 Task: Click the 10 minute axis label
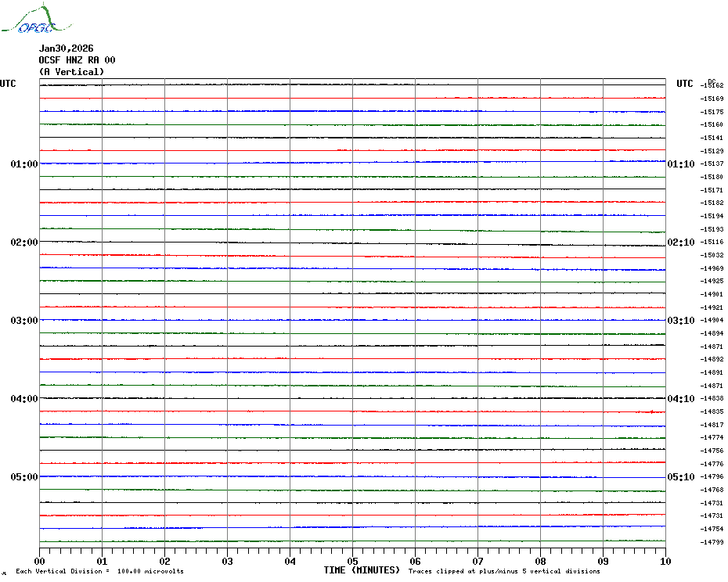pos(666,561)
